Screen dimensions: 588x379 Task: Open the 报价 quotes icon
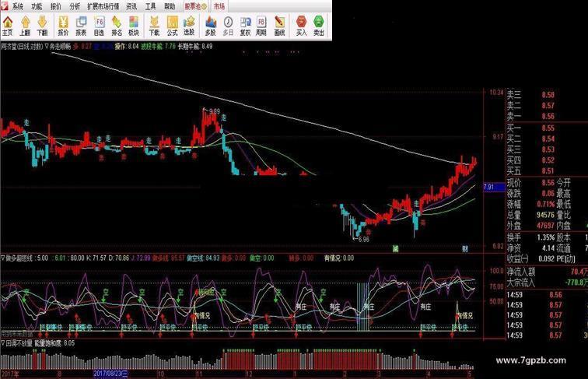pyautogui.click(x=63, y=26)
